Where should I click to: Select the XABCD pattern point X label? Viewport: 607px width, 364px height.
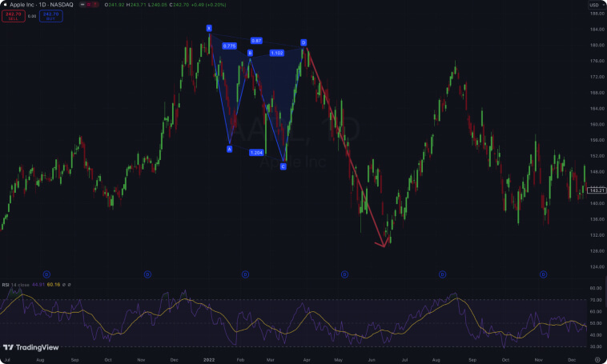click(209, 28)
